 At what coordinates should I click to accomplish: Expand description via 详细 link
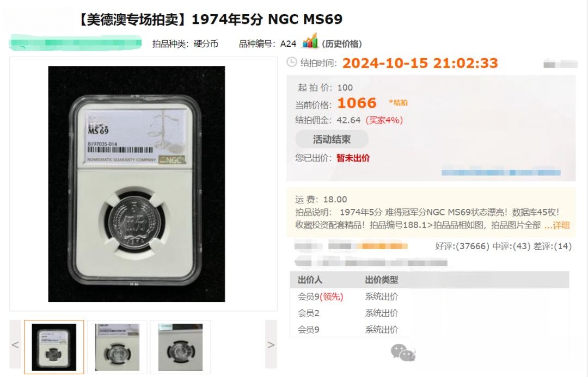pyautogui.click(x=557, y=225)
